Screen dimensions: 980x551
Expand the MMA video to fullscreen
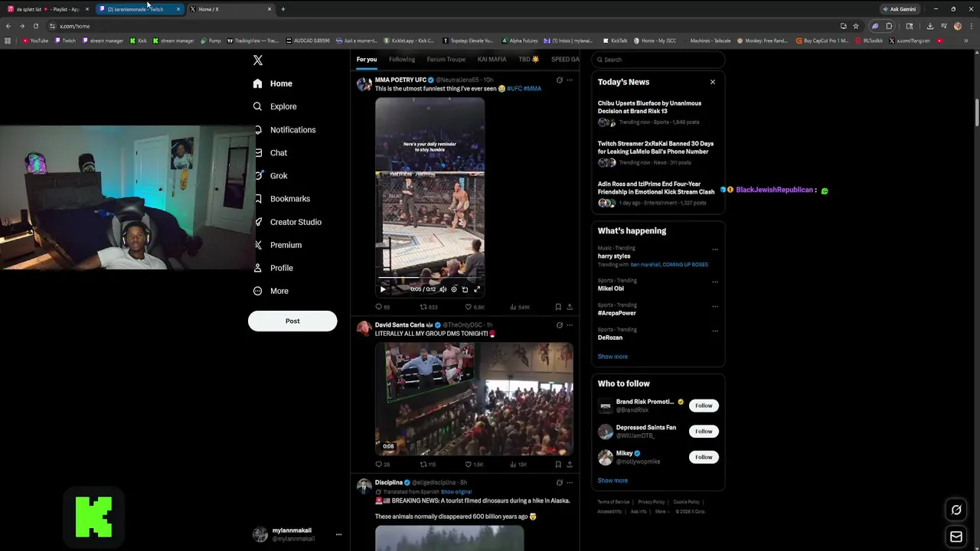(476, 289)
